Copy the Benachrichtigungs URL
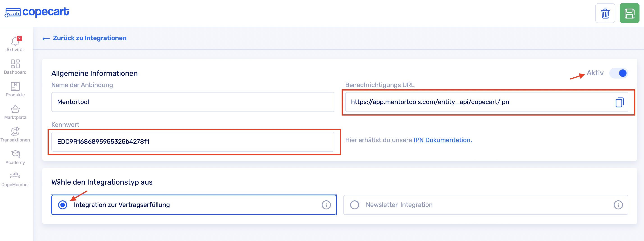Image resolution: width=644 pixels, height=241 pixels. tap(619, 102)
